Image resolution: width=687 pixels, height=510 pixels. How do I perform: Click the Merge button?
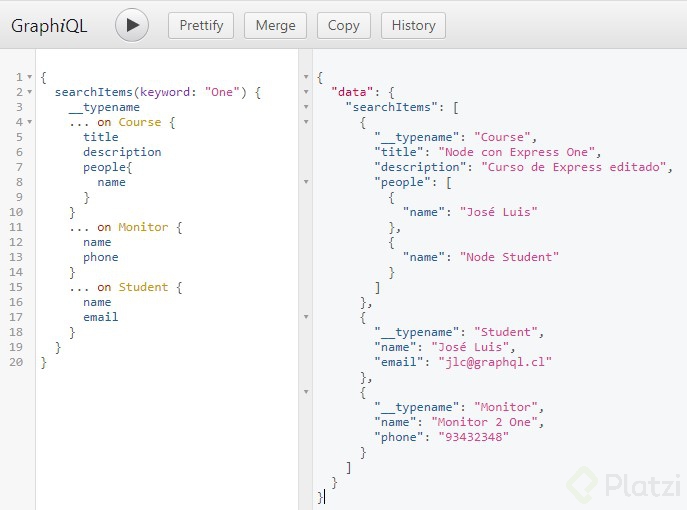[276, 26]
